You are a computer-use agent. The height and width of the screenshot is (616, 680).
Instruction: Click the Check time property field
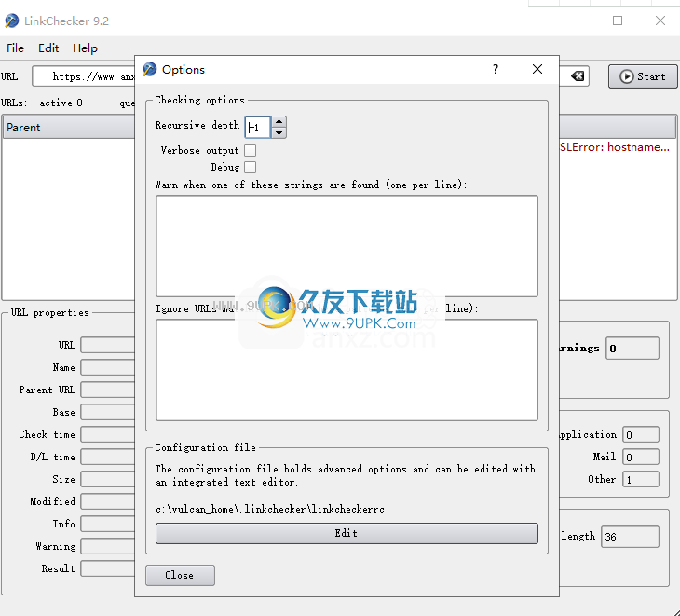coord(107,434)
